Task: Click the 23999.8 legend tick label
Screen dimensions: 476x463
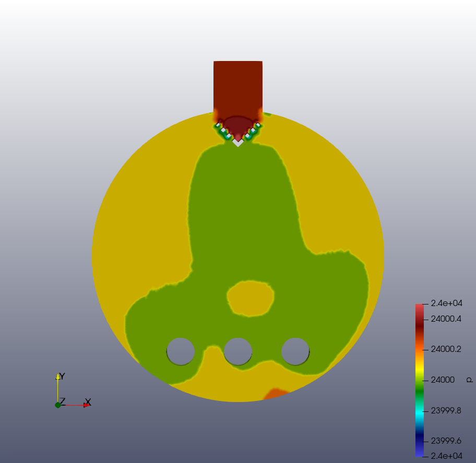Action: click(446, 411)
